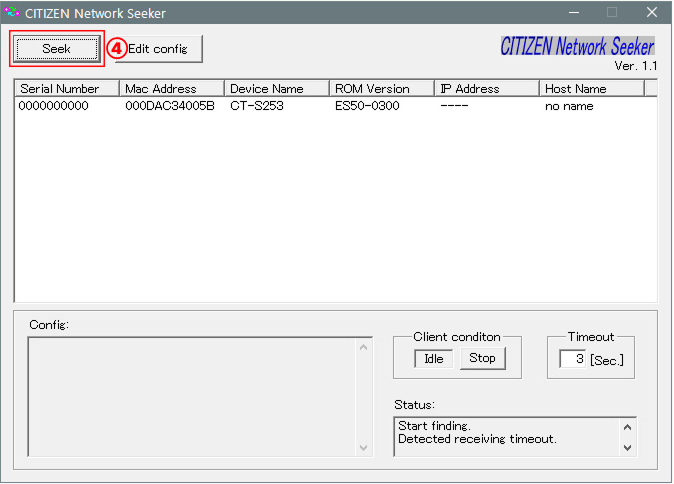Click Status box scroll up arrow
The width and height of the screenshot is (674, 484).
tap(627, 427)
